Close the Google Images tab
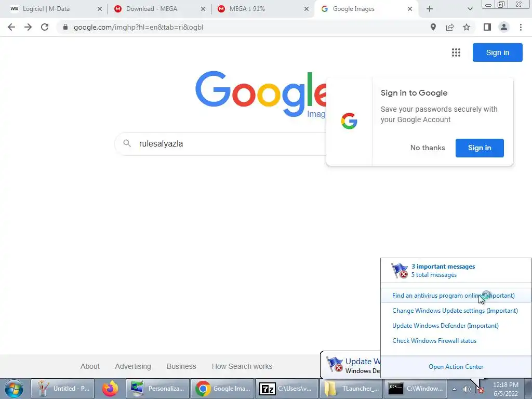Image resolution: width=532 pixels, height=399 pixels. click(410, 9)
